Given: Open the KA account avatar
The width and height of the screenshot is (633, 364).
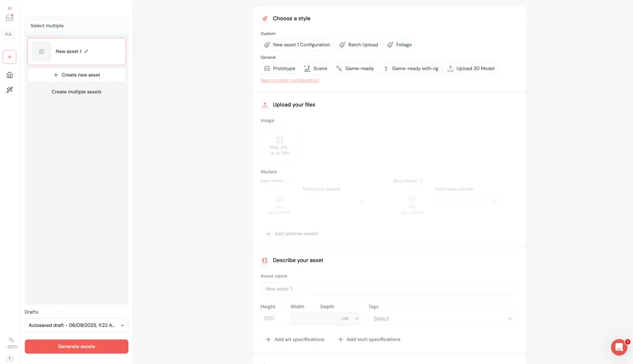Looking at the screenshot, I should point(8,34).
